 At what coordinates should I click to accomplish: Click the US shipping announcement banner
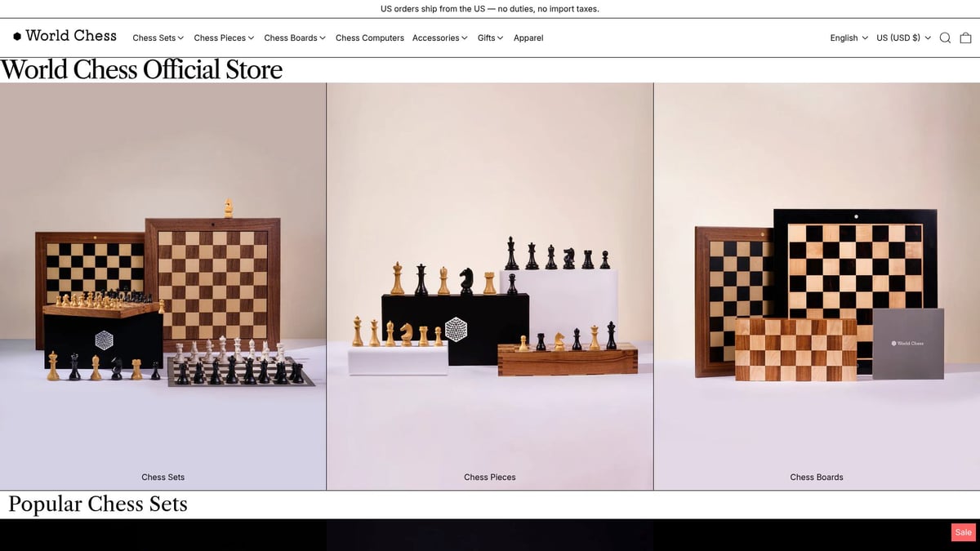(x=490, y=9)
